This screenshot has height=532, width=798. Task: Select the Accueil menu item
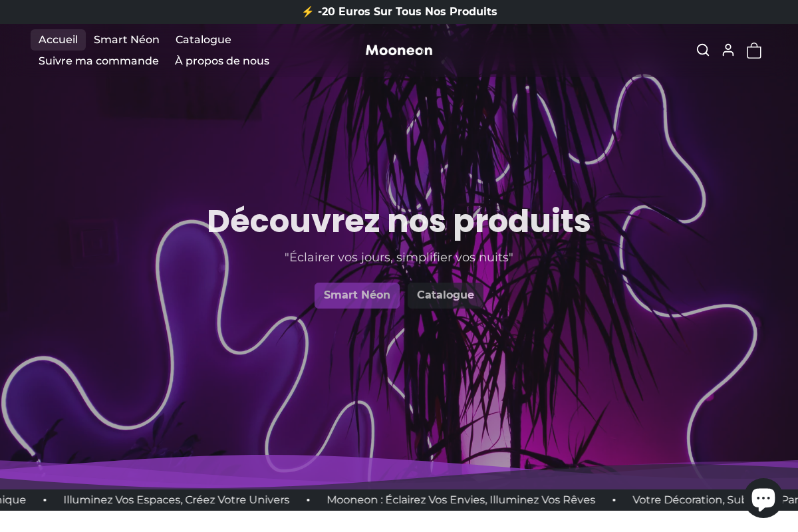click(58, 39)
